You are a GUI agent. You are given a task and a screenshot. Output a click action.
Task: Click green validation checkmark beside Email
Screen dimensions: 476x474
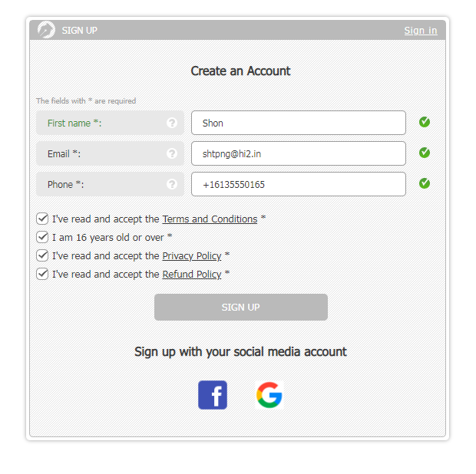click(425, 153)
